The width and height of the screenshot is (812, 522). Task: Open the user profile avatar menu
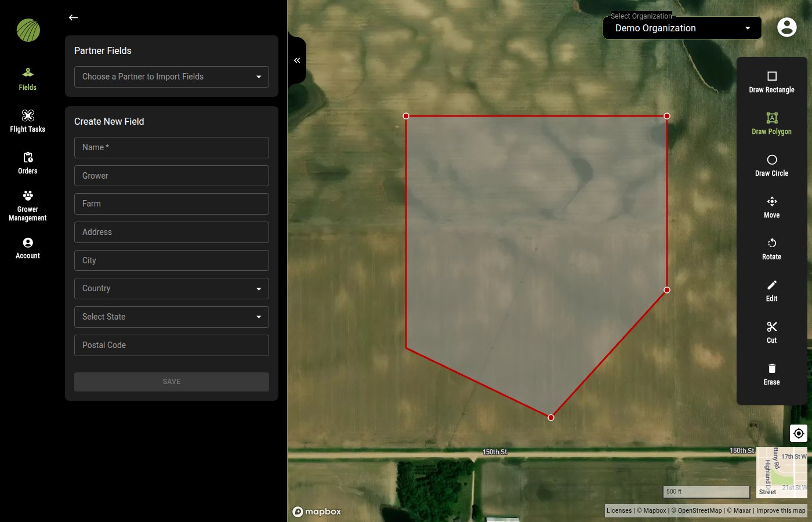[x=787, y=27]
